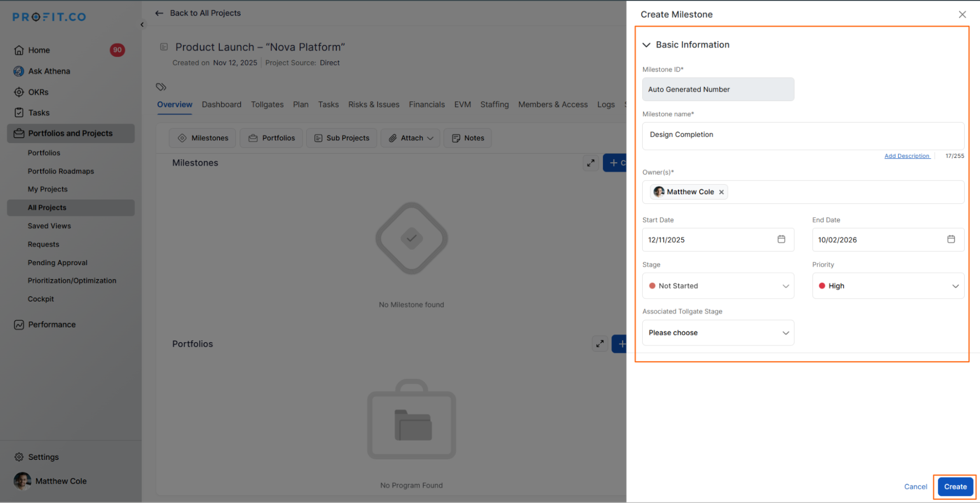Expand the Portfolios section to fullscreen
This screenshot has width=980, height=503.
pos(600,344)
